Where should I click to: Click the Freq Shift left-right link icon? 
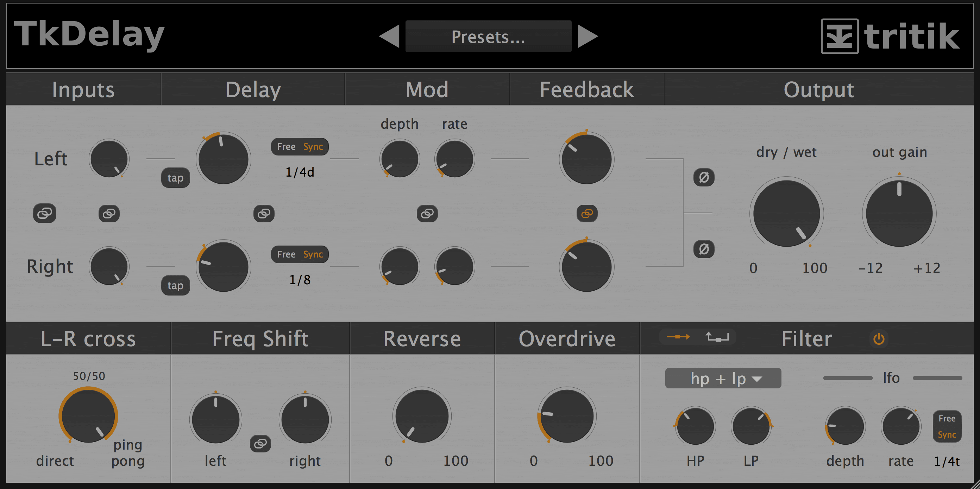[x=260, y=443]
